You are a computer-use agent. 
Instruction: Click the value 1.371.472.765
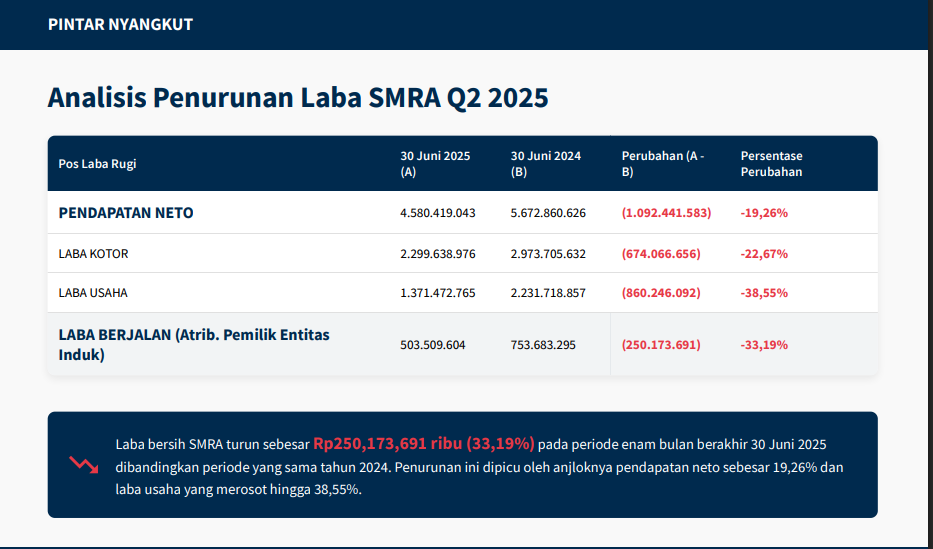pyautogui.click(x=437, y=293)
